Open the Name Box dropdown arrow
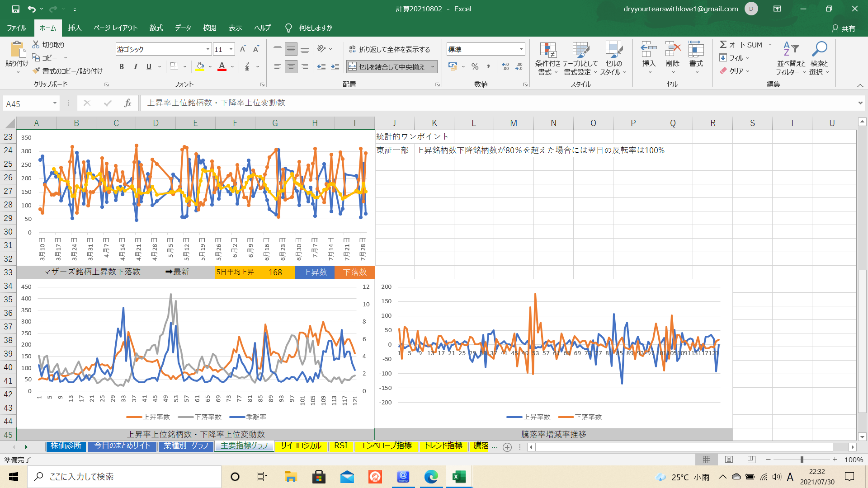868x488 pixels. click(55, 103)
